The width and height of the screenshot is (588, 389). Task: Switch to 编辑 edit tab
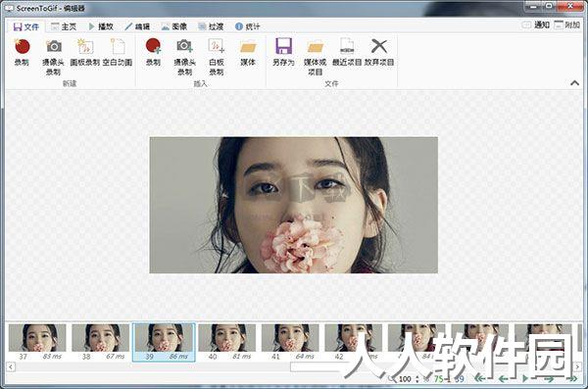click(x=137, y=26)
